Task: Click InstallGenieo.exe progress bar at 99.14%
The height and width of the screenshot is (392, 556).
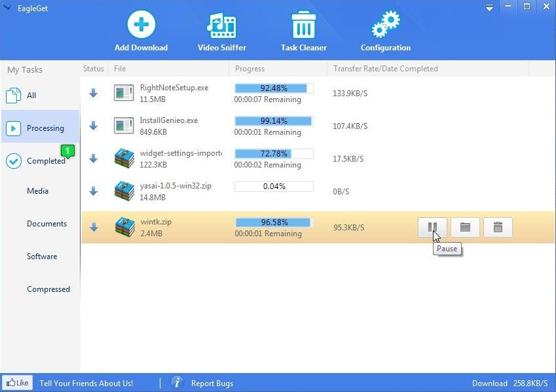Action: [274, 121]
